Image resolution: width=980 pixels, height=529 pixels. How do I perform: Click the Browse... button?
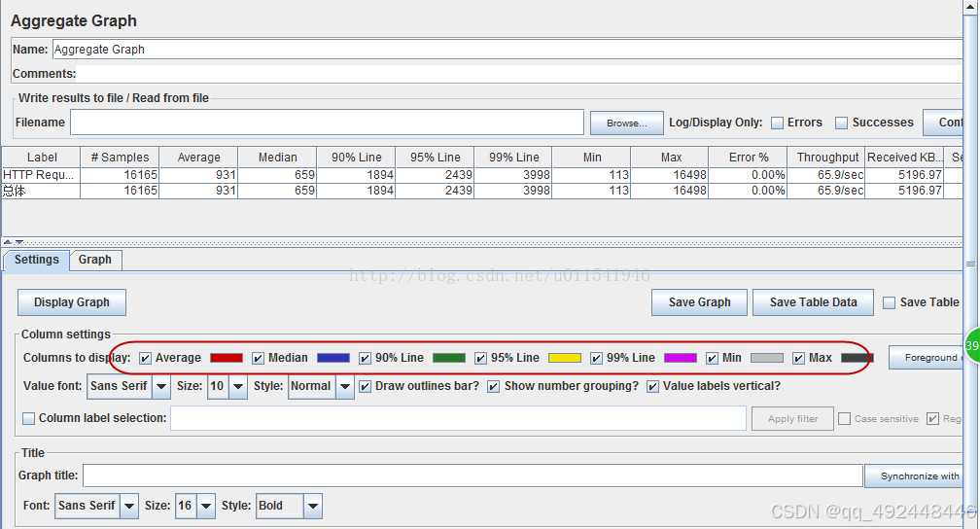[627, 123]
